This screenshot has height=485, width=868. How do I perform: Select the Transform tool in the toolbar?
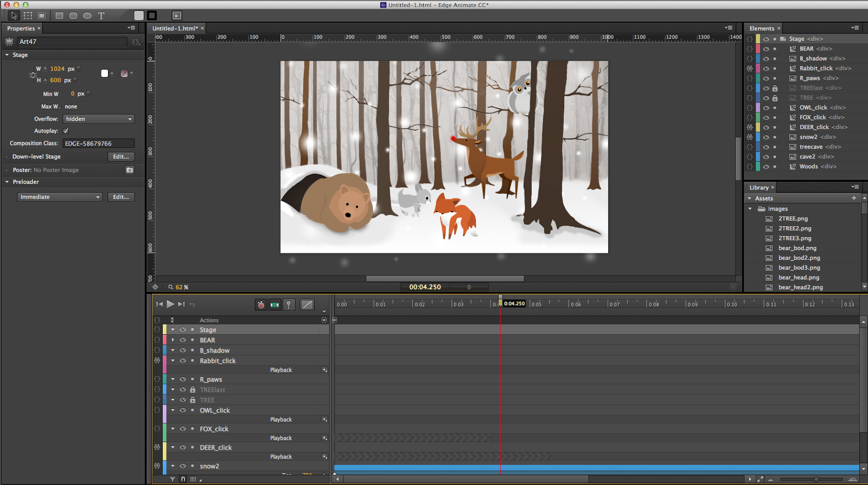coord(28,16)
